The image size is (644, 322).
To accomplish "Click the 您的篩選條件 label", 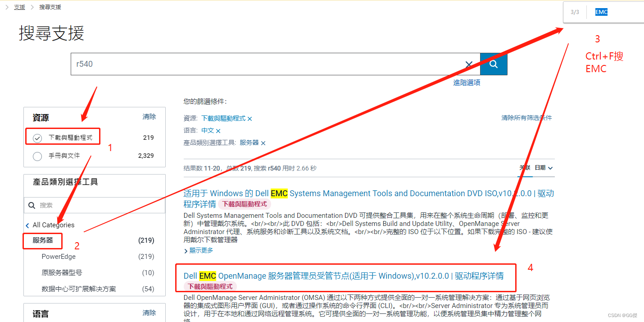I will point(205,102).
